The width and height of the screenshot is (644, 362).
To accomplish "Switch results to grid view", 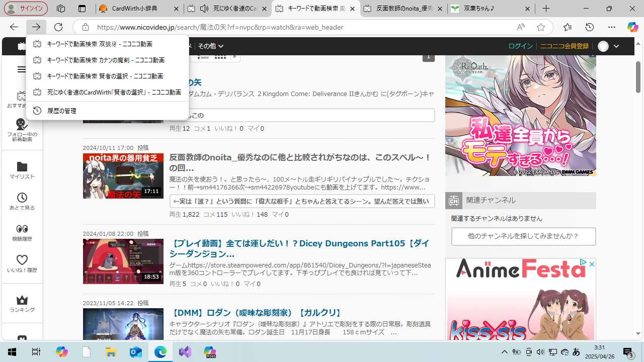I will point(220,56).
